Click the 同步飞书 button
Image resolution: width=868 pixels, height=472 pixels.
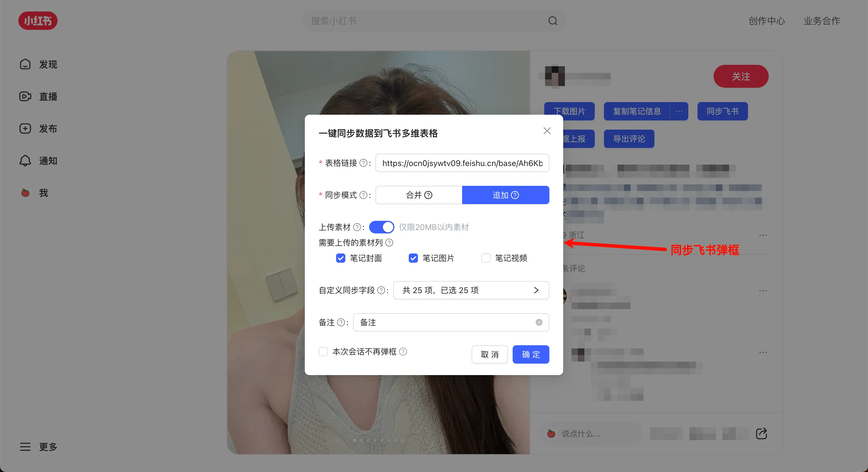[722, 111]
